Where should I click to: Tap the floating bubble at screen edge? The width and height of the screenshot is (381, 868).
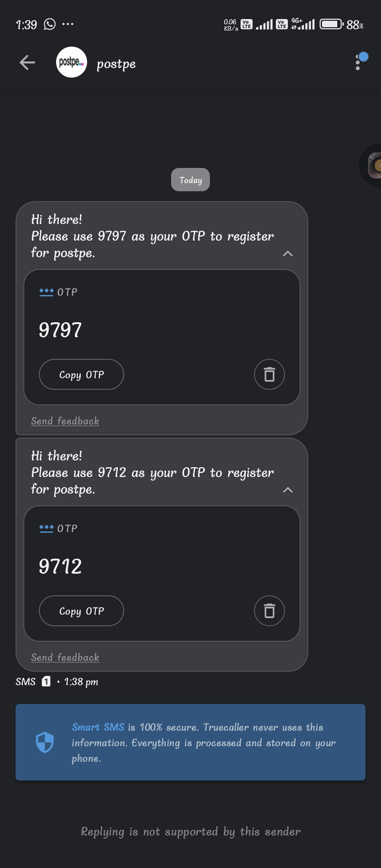click(371, 165)
